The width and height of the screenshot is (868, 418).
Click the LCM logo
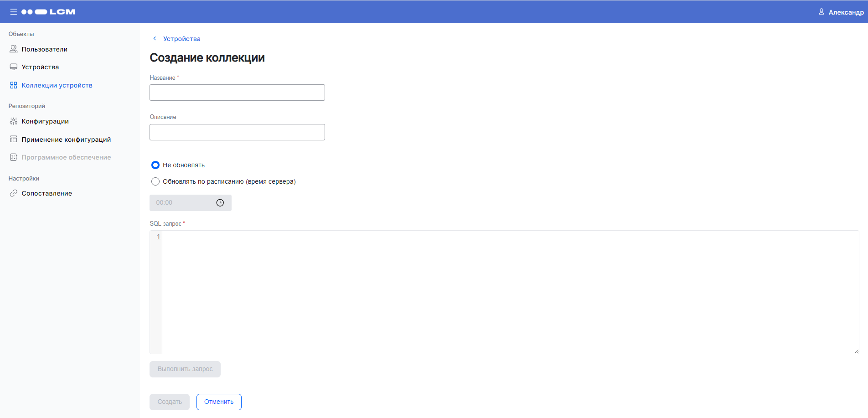coord(48,12)
